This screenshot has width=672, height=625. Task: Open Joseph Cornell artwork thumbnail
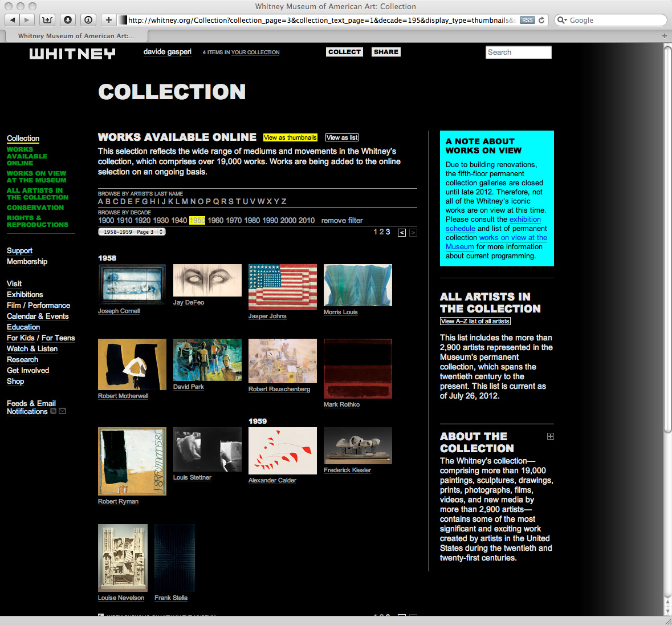click(x=132, y=284)
